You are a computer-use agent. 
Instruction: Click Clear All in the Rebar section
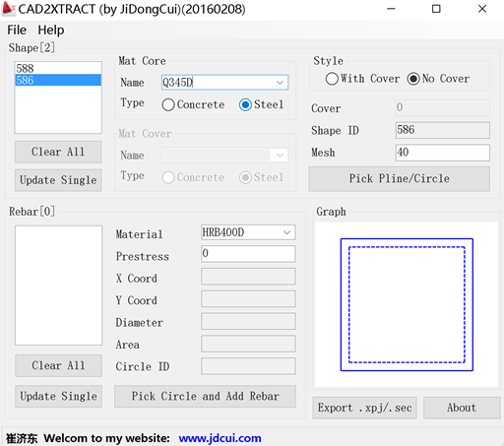[x=58, y=365]
